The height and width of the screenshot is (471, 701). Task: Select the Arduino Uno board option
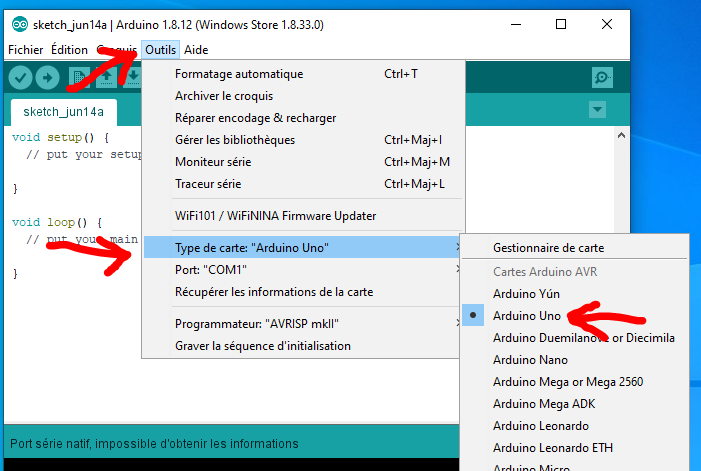click(529, 316)
